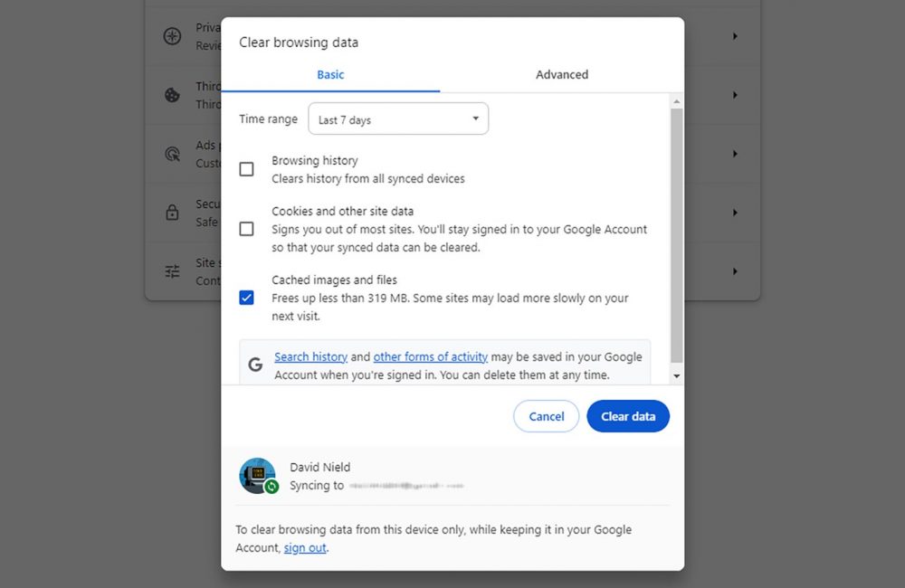Expand the Site settings row arrow

coord(735,271)
